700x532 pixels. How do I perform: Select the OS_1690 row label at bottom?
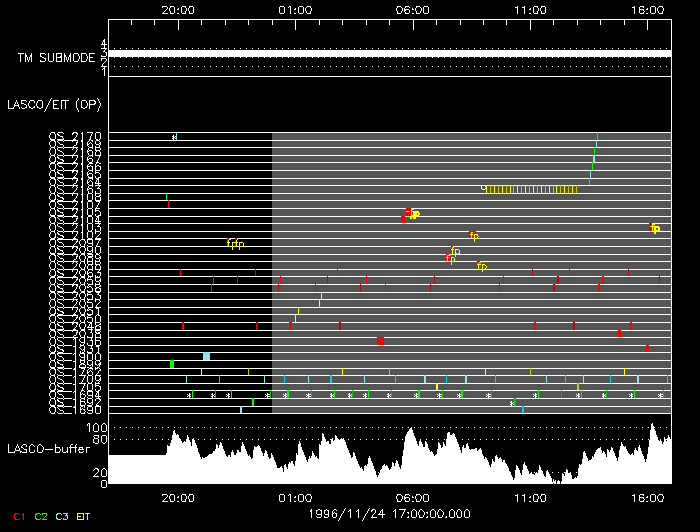(x=75, y=409)
